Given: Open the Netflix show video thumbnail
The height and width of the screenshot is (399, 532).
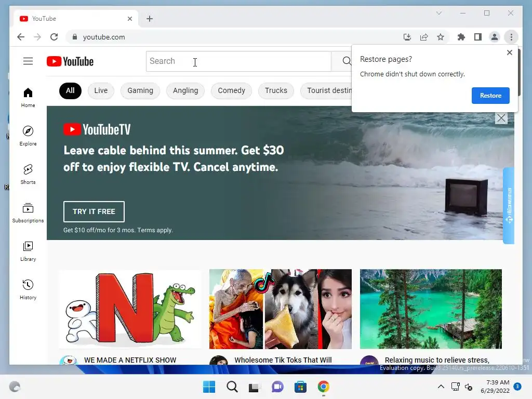Looking at the screenshot, I should [130, 309].
